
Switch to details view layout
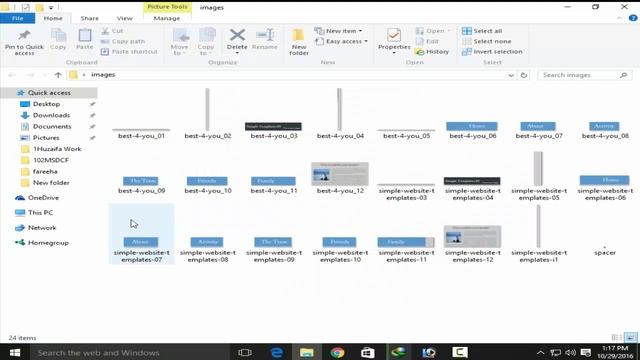coord(616,337)
